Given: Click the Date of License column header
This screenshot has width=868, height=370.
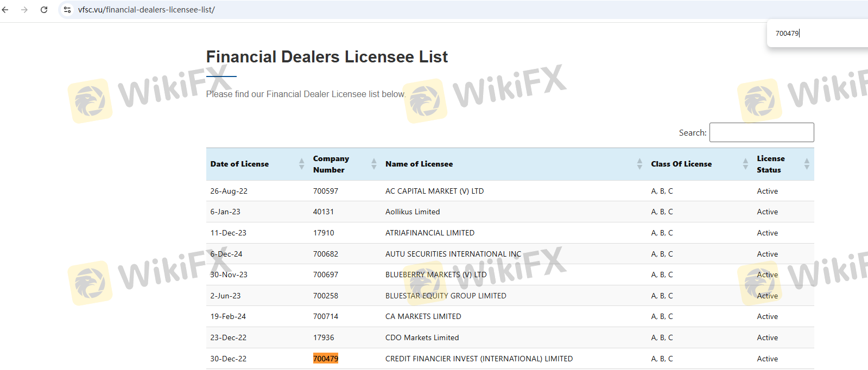Looking at the screenshot, I should (239, 164).
